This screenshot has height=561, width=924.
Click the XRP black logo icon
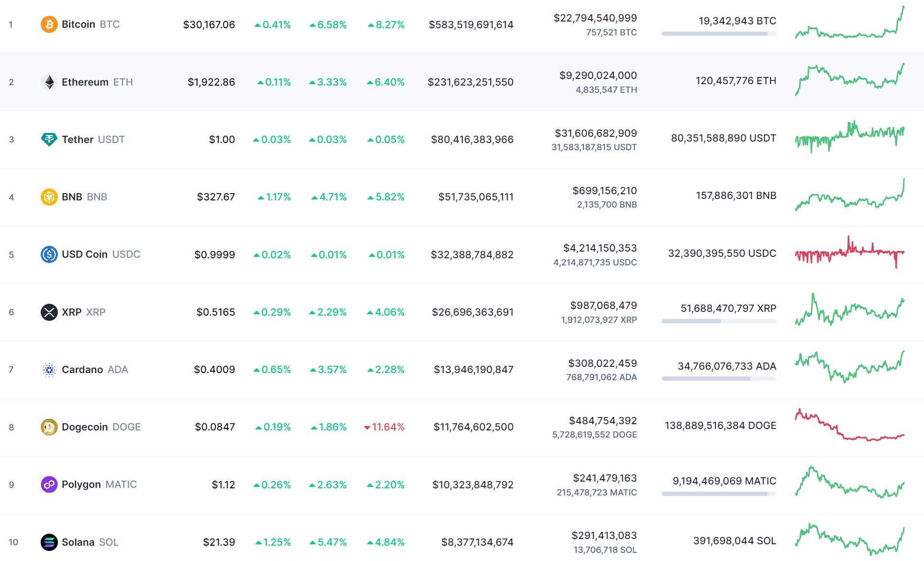pyautogui.click(x=49, y=312)
